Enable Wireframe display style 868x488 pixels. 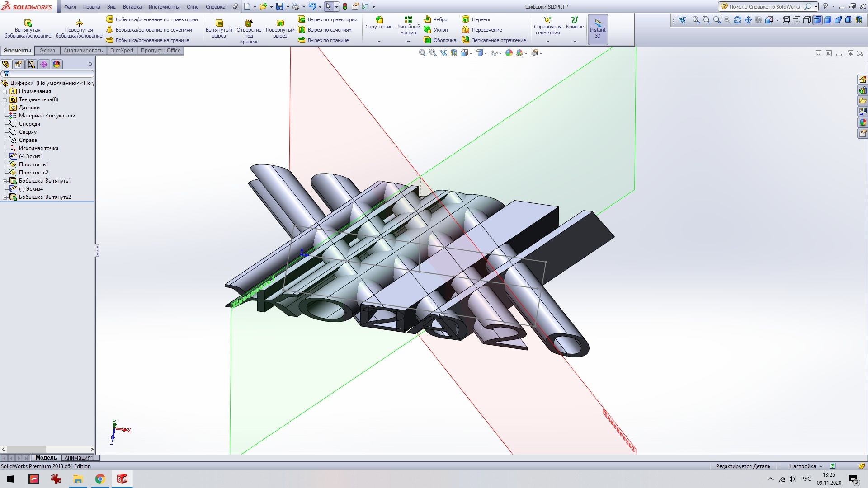786,20
